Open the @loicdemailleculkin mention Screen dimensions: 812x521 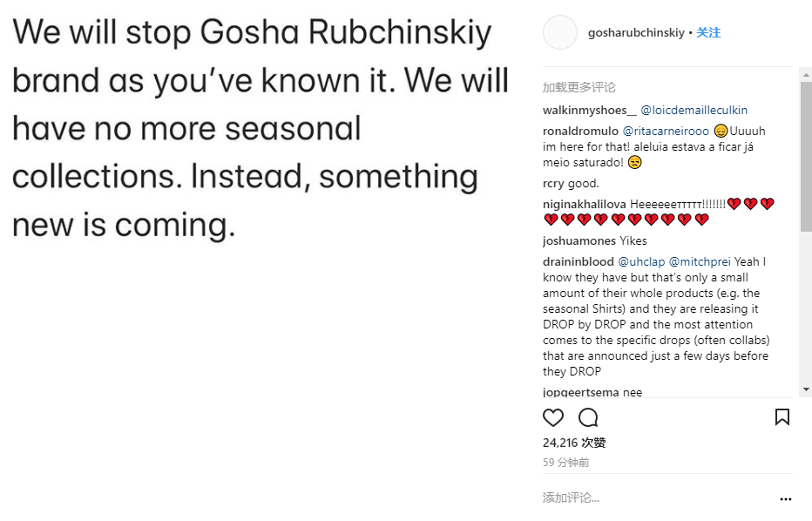tap(694, 110)
